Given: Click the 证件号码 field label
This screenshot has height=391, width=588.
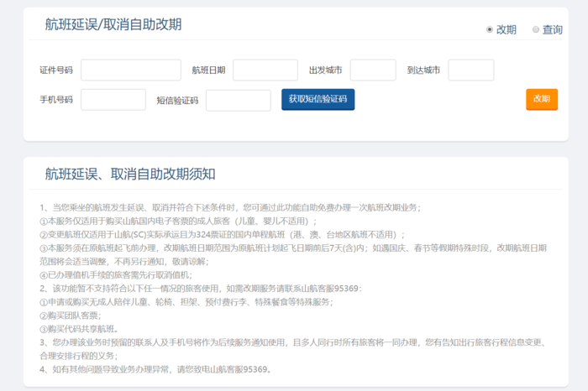Looking at the screenshot, I should coord(56,70).
